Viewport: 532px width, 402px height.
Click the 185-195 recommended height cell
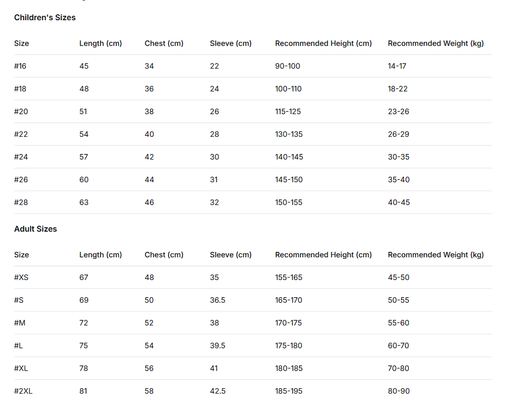click(x=289, y=391)
